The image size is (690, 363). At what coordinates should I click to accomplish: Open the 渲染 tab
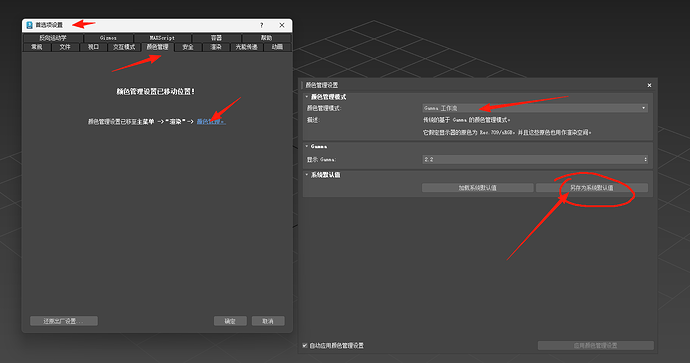click(216, 47)
